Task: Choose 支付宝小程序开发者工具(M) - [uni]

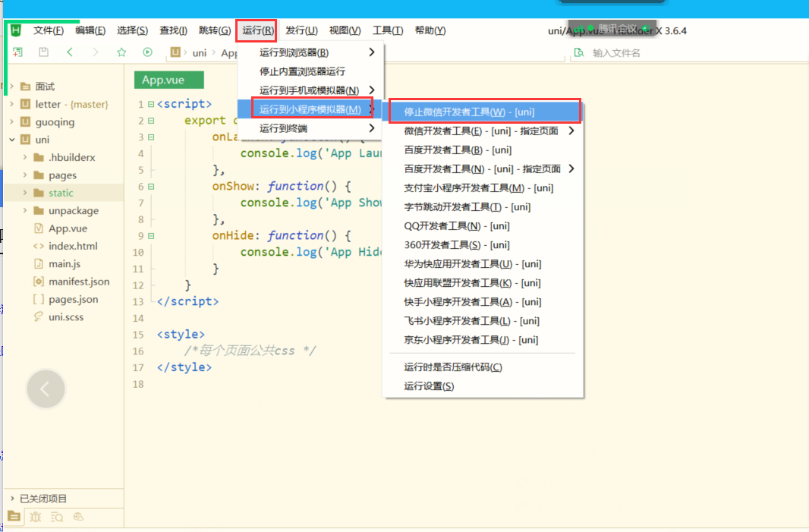Action: [x=483, y=187]
